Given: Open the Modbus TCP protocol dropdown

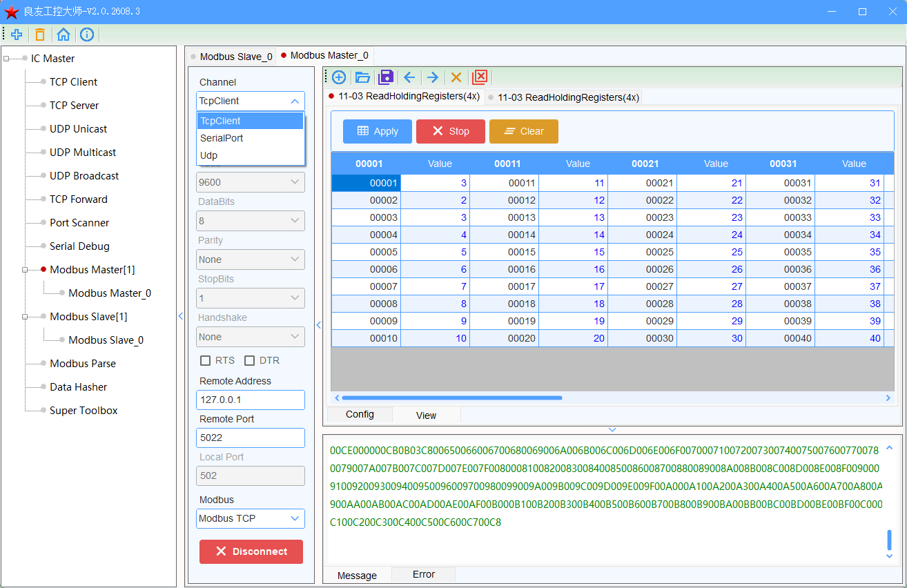Looking at the screenshot, I should click(x=251, y=518).
